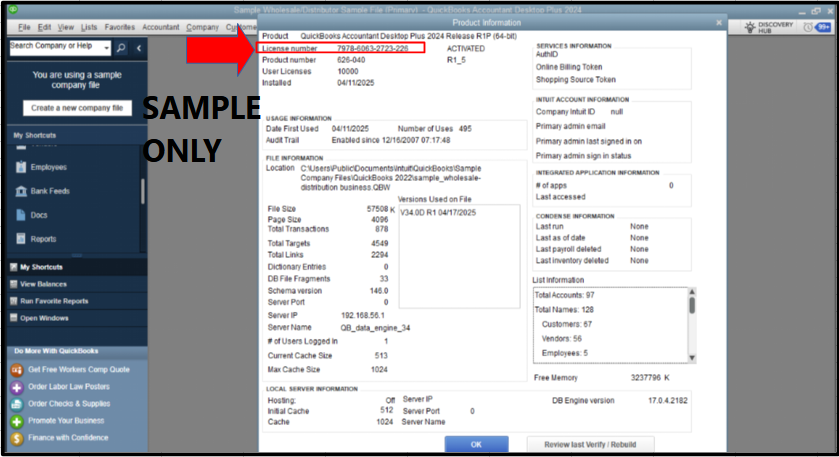The image size is (839, 457).
Task: Click Customers: 67 list row
Action: click(x=567, y=324)
